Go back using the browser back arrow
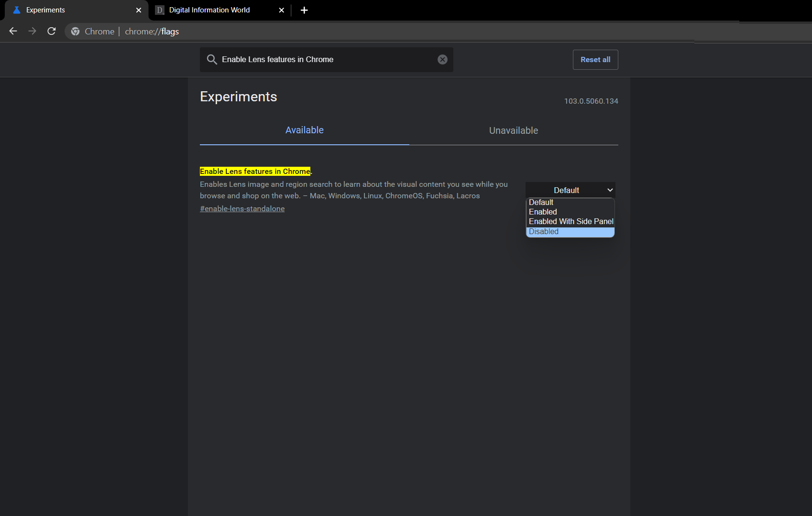Image resolution: width=812 pixels, height=516 pixels. click(13, 31)
